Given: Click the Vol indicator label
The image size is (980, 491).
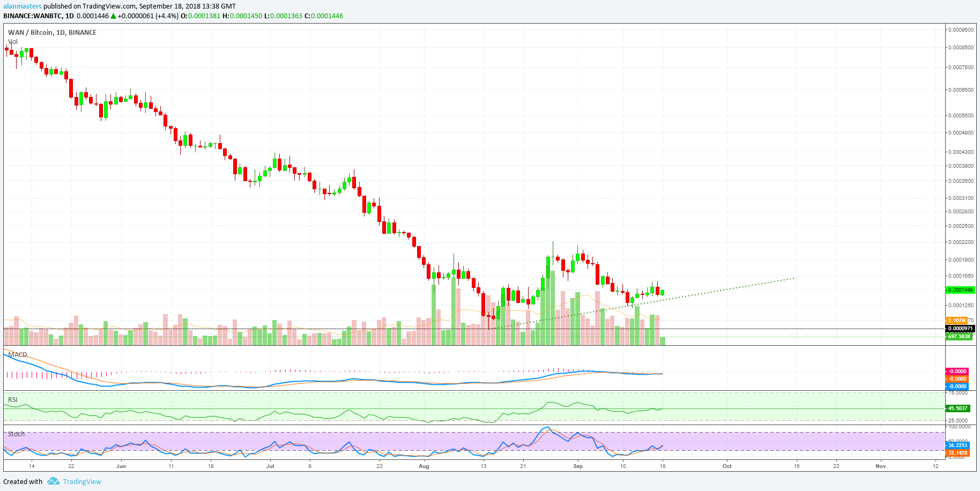Looking at the screenshot, I should click(13, 41).
